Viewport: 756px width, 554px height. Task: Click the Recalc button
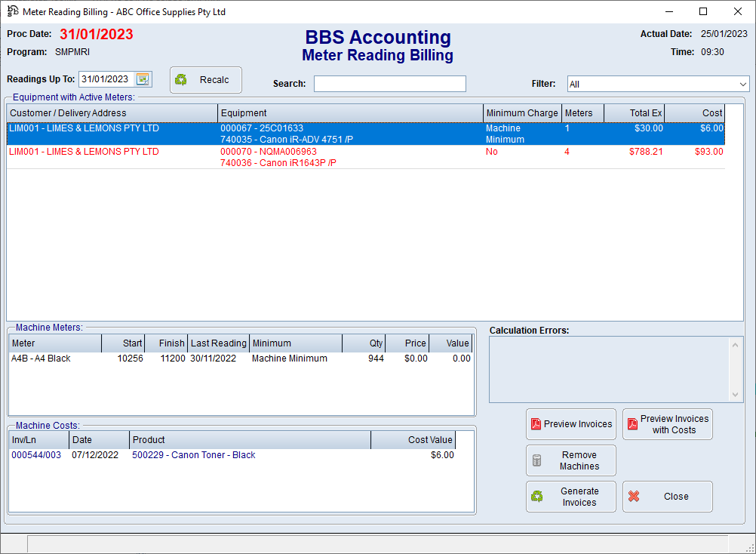click(205, 80)
